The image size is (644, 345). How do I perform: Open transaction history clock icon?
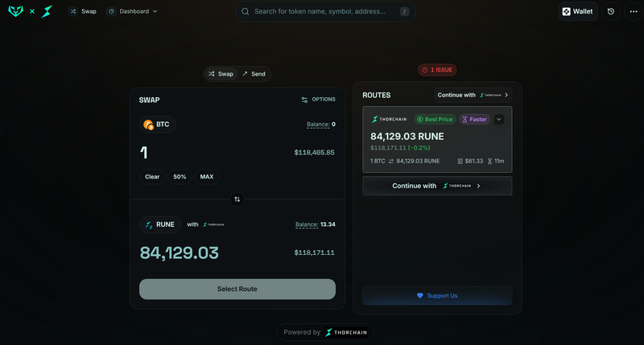tap(611, 11)
